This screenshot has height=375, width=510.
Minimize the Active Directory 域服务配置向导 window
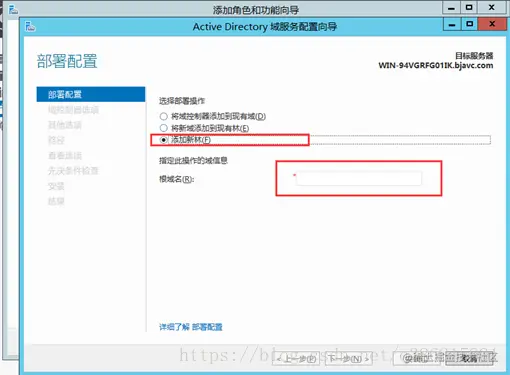pos(452,24)
